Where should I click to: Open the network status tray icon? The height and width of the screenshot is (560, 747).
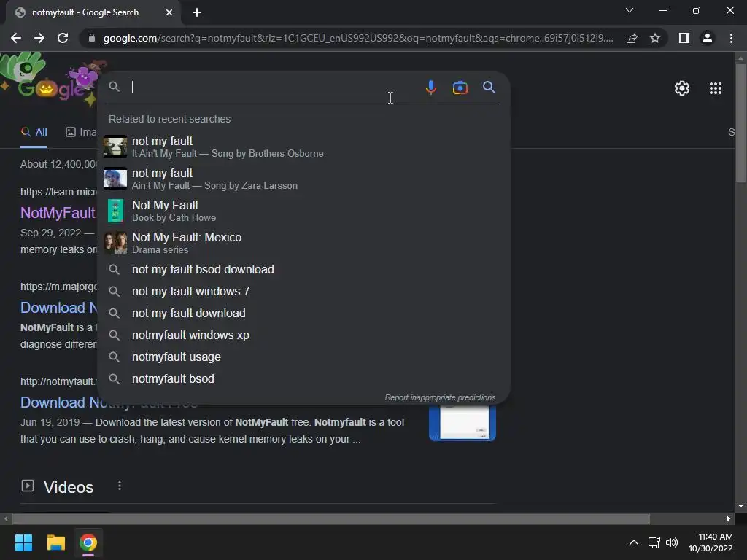[654, 542]
